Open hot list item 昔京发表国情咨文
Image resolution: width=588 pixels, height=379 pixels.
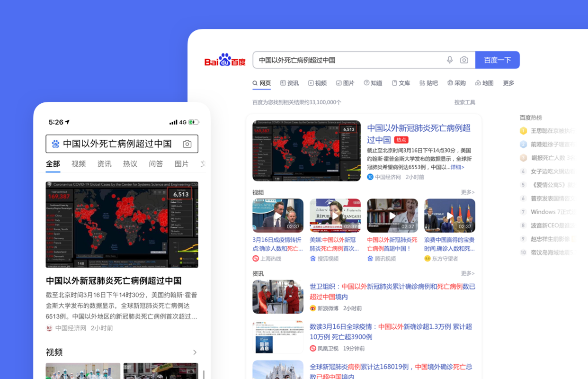553,199
